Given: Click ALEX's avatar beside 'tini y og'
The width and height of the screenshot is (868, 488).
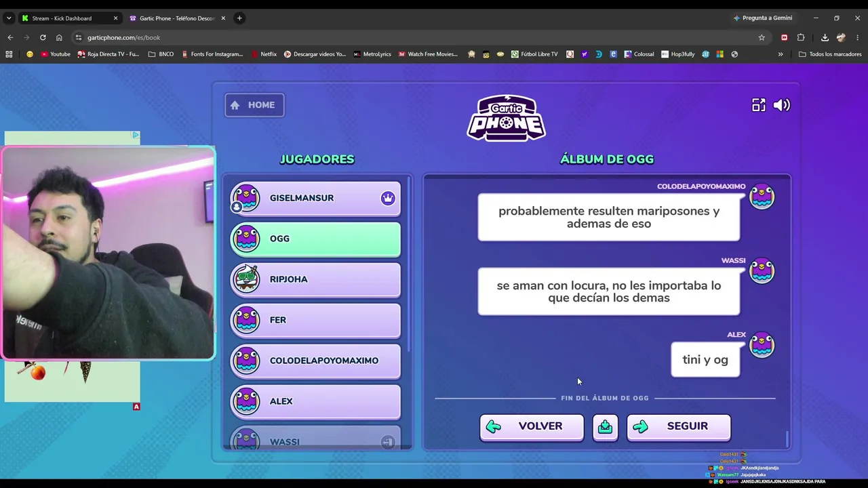Looking at the screenshot, I should [x=762, y=345].
